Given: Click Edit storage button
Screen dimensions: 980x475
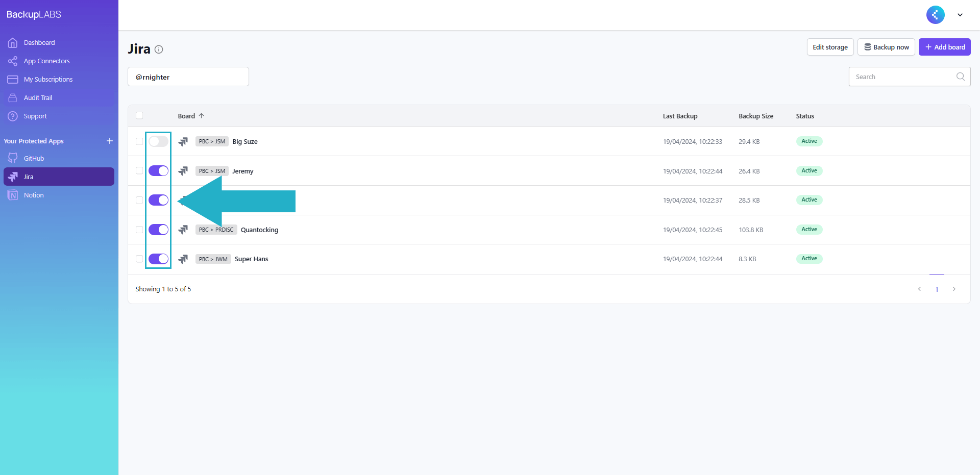Looking at the screenshot, I should coord(830,47).
